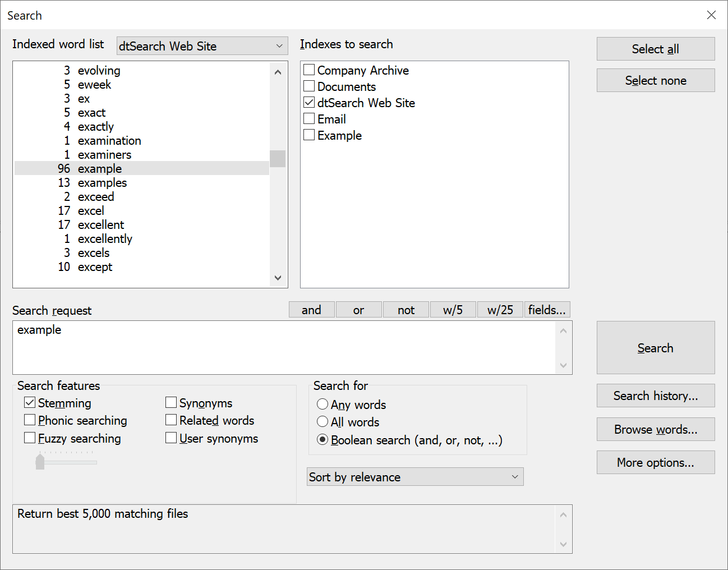Click the Select none button

[x=656, y=80]
